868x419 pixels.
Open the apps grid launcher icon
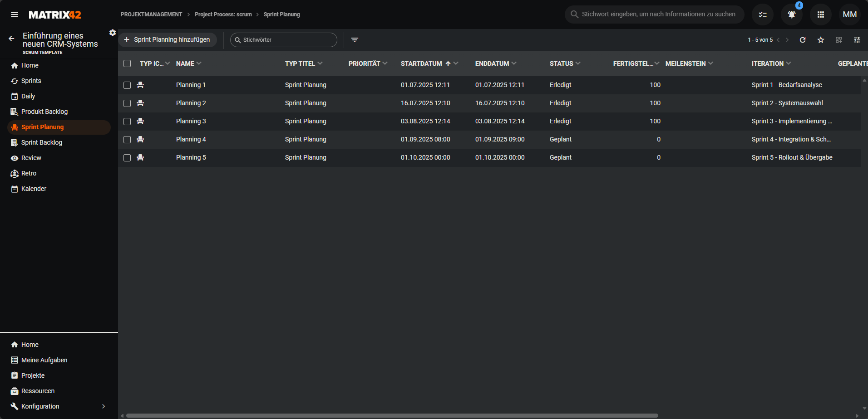click(820, 15)
